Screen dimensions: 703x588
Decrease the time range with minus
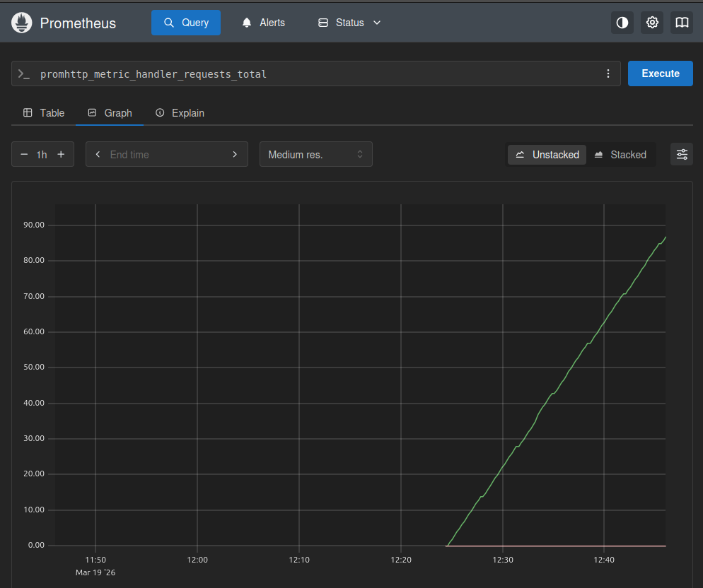pos(24,154)
